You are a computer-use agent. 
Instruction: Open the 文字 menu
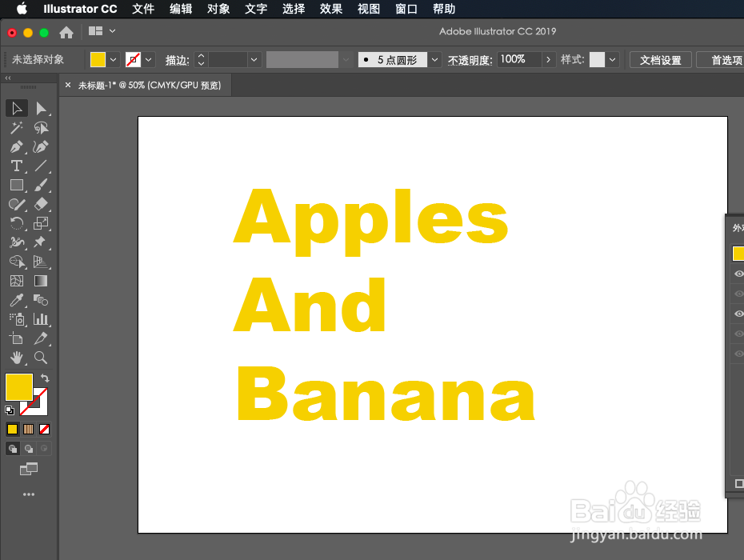tap(256, 9)
